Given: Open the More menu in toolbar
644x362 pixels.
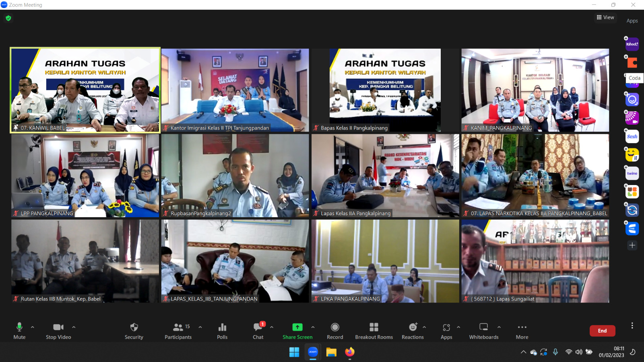Looking at the screenshot, I should pyautogui.click(x=522, y=331).
